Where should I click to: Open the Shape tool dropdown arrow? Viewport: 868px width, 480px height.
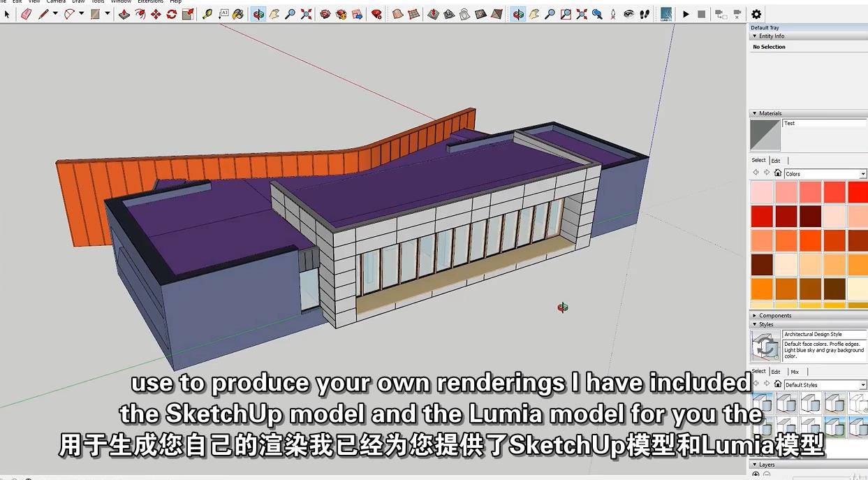tap(107, 14)
